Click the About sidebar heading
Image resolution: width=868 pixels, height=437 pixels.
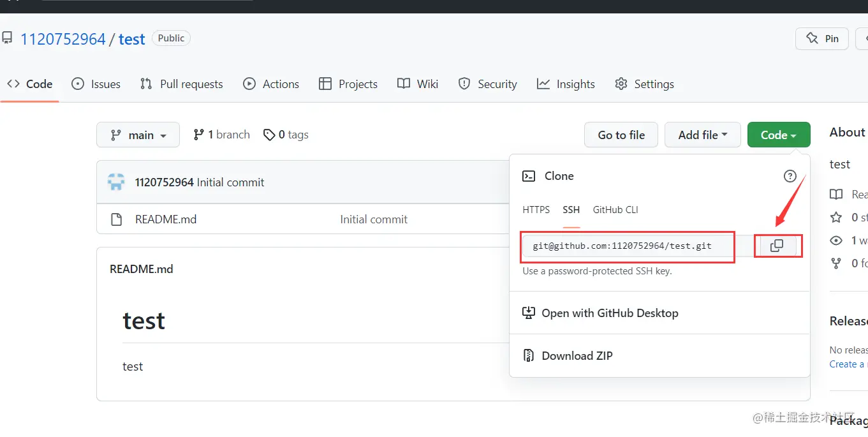[x=848, y=132]
